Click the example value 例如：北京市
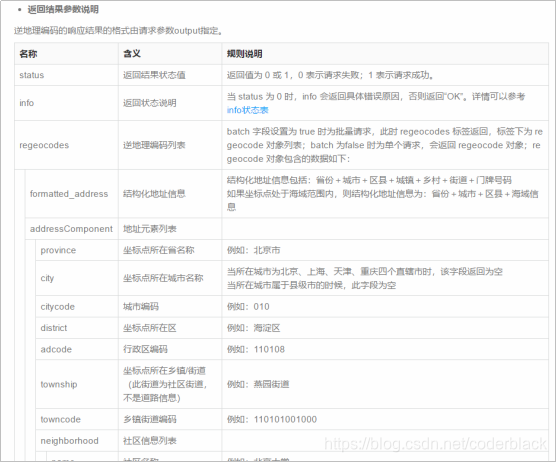 tap(254, 250)
